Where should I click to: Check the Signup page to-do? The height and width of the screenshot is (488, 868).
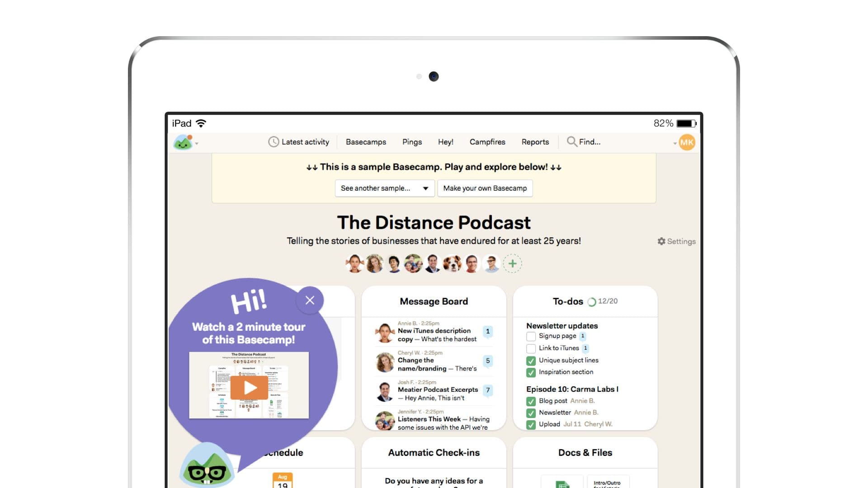pyautogui.click(x=531, y=336)
